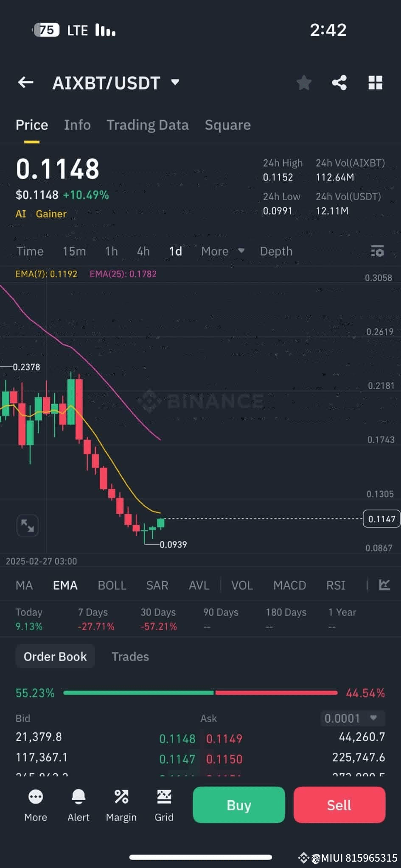Switch to the Trades tab
Image resolution: width=401 pixels, height=868 pixels.
click(x=130, y=656)
